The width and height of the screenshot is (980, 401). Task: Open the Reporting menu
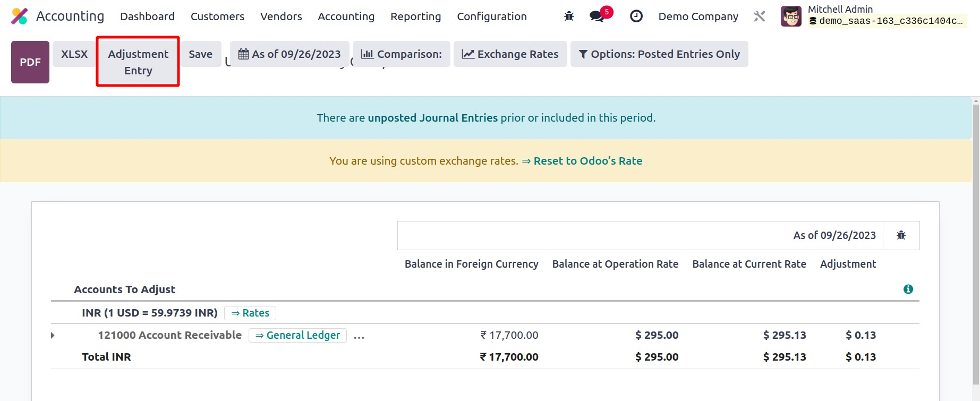click(x=415, y=16)
